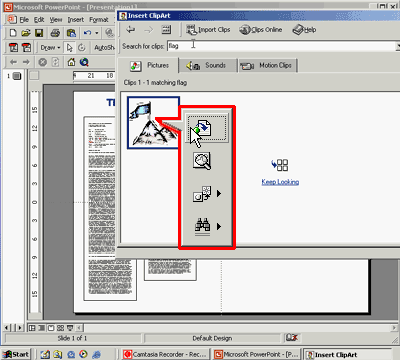
Task: Click the Preview clip magnifier icon
Action: [202, 161]
